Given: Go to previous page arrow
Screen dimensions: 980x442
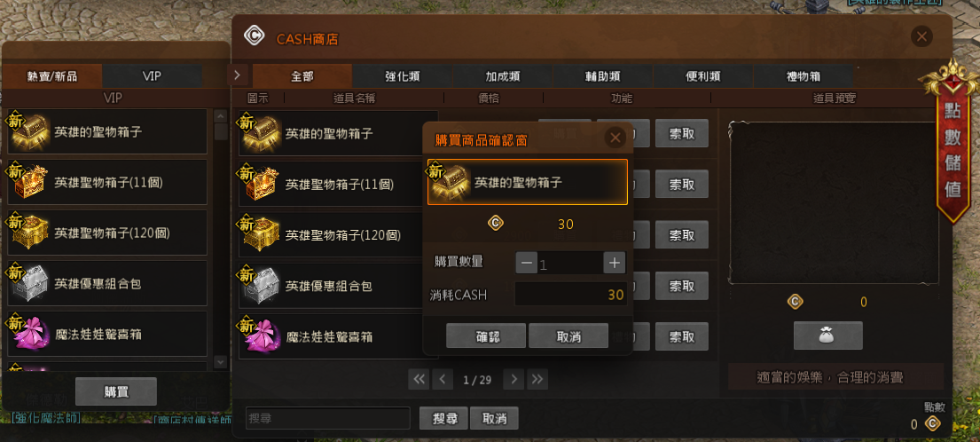Looking at the screenshot, I should pyautogui.click(x=443, y=379).
